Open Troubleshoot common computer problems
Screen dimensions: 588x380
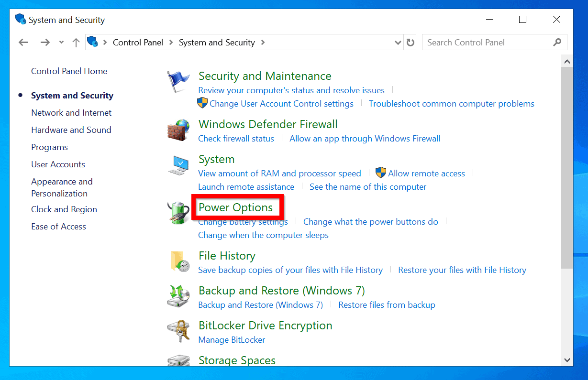452,104
